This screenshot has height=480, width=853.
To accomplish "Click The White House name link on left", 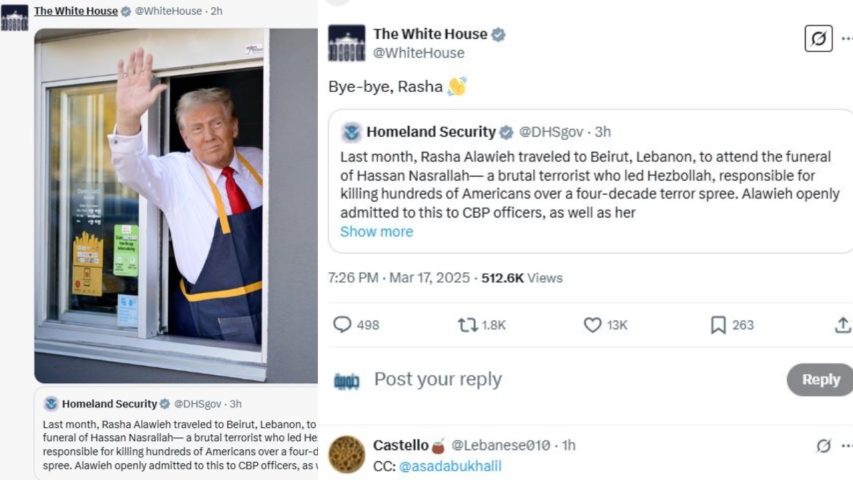I will (76, 11).
